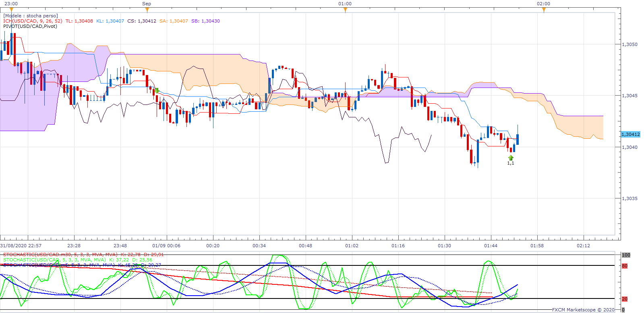Select the green STOCHASTIC K: 37,22 indicator label

pyautogui.click(x=78, y=260)
